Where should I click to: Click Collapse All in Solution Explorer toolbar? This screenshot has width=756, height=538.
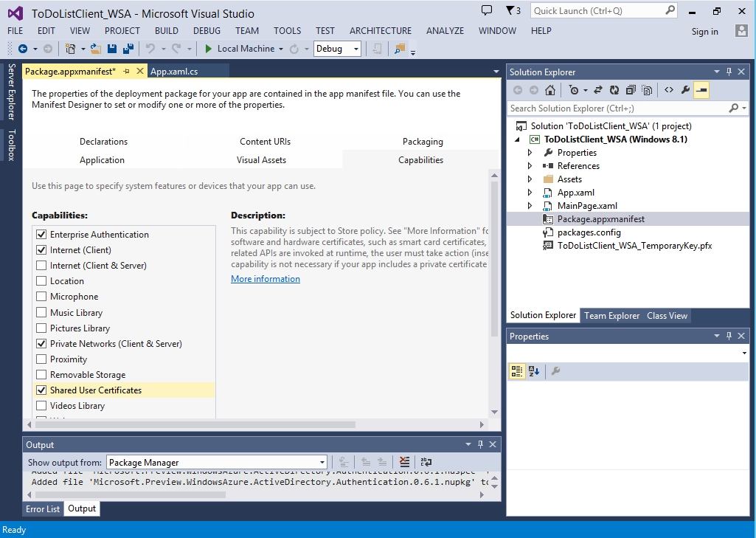pos(631,90)
